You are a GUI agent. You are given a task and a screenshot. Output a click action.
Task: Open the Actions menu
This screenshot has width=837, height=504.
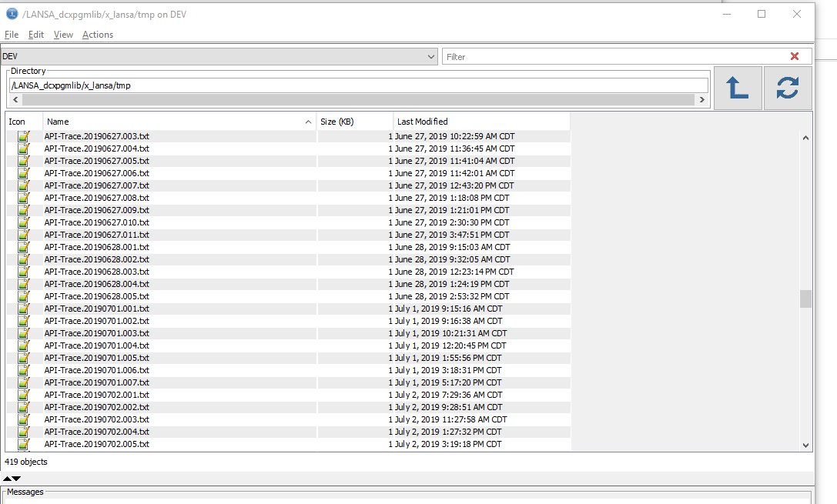[x=98, y=35]
